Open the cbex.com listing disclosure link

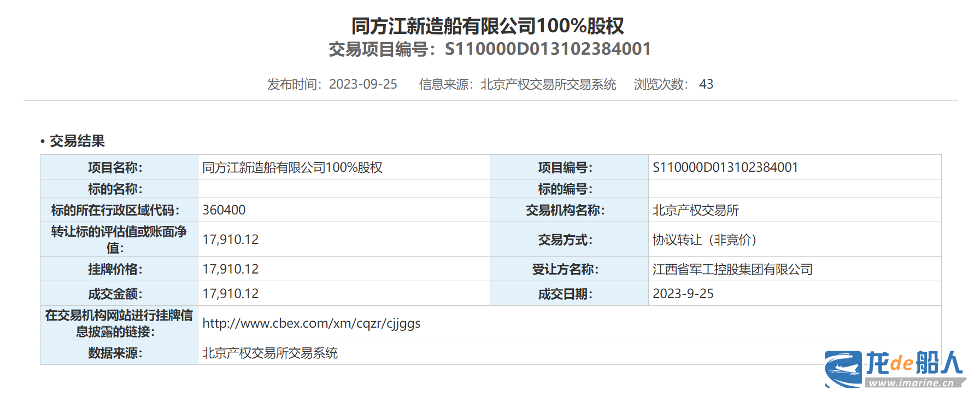[x=311, y=323]
